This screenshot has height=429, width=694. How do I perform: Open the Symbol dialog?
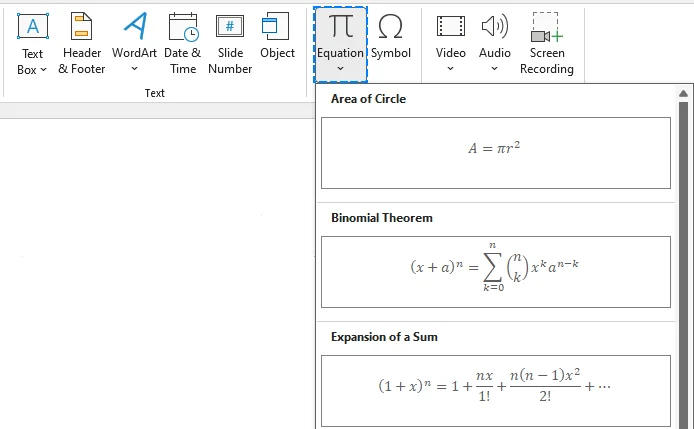(391, 35)
